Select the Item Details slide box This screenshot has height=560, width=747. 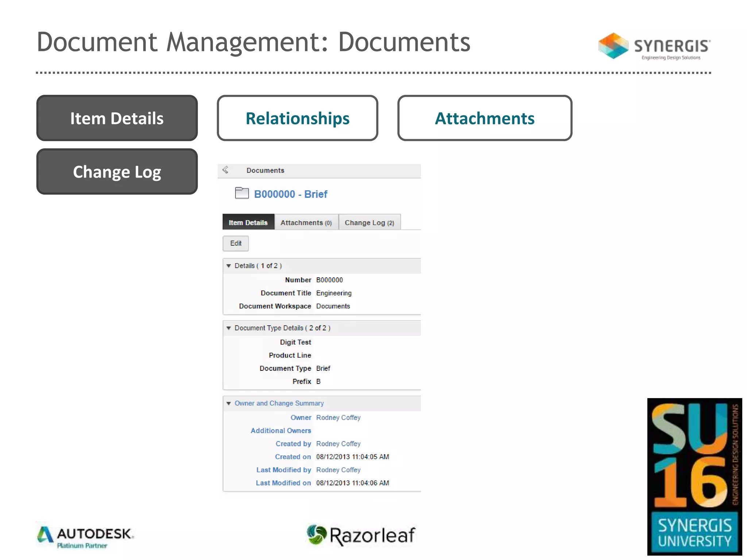pyautogui.click(x=117, y=118)
